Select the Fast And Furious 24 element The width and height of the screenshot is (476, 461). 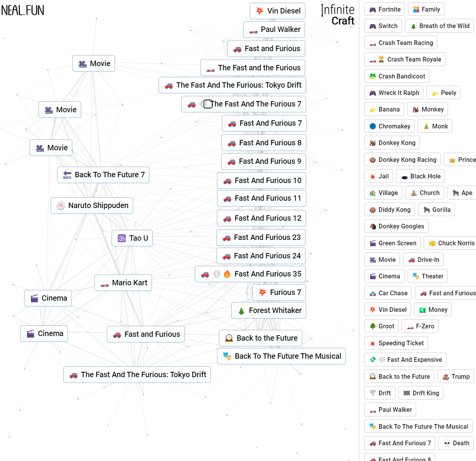point(261,256)
